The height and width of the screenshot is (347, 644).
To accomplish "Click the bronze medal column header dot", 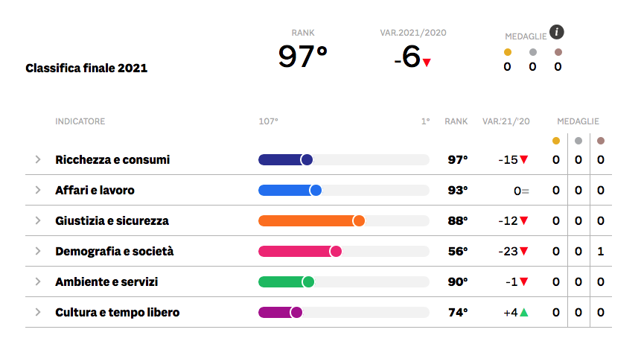I will pos(601,141).
